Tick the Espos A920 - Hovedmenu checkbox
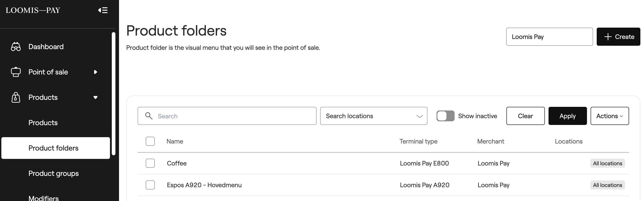 (x=150, y=185)
